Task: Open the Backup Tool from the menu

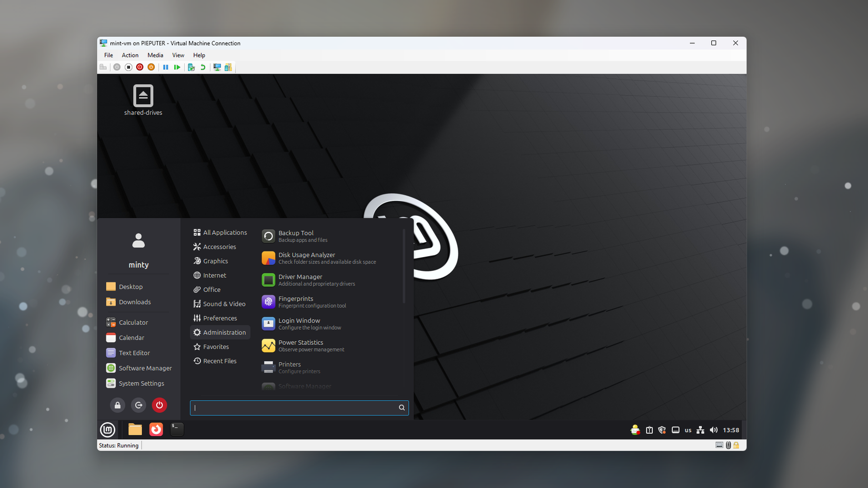Action: coord(296,236)
